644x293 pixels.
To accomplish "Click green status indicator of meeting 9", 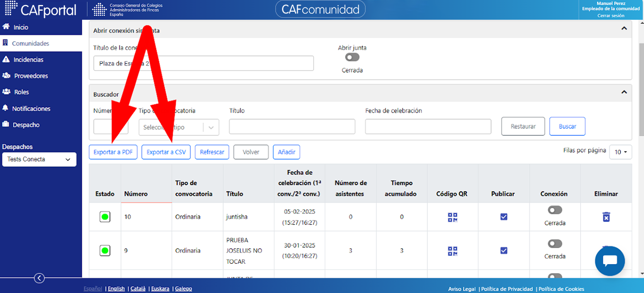I will point(105,250).
